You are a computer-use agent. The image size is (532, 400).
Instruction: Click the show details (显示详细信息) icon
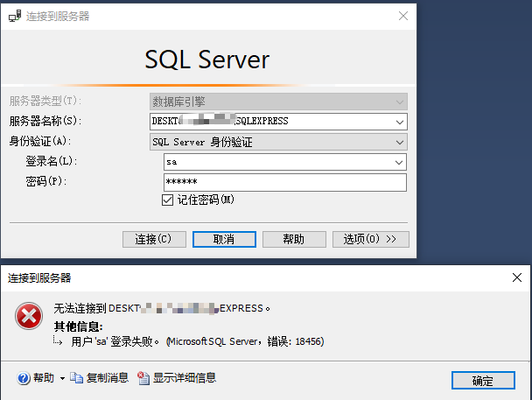143,378
